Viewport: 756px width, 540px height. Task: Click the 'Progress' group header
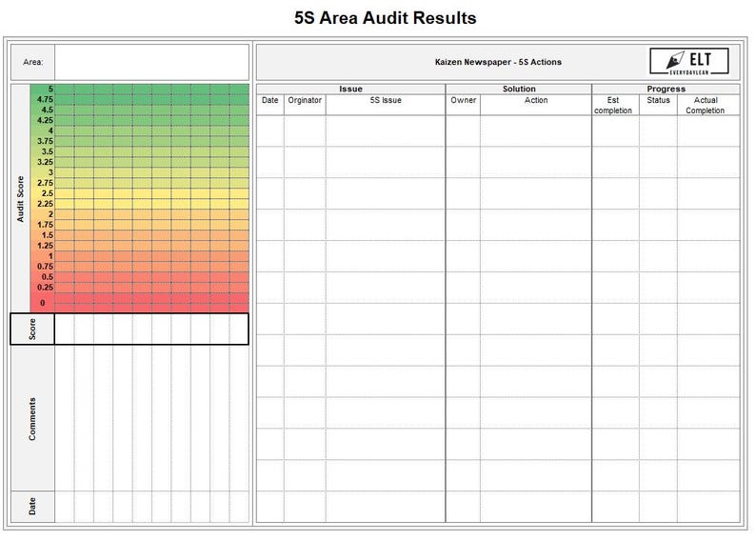click(666, 89)
